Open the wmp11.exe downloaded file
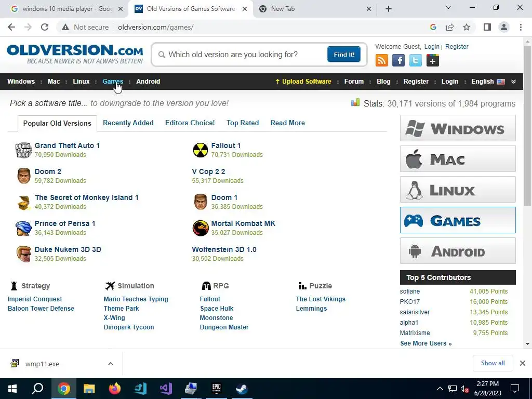 pyautogui.click(x=42, y=364)
